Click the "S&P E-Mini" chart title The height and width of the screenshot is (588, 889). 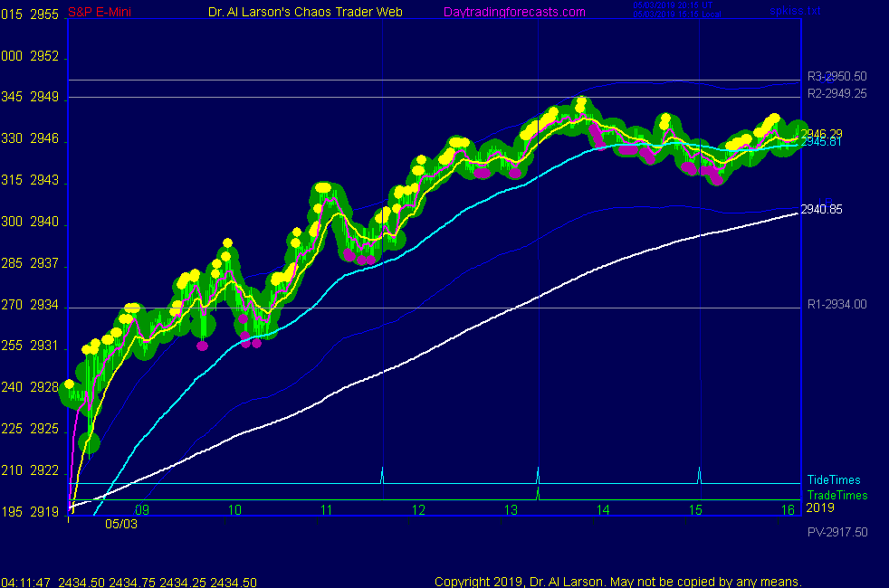click(100, 12)
